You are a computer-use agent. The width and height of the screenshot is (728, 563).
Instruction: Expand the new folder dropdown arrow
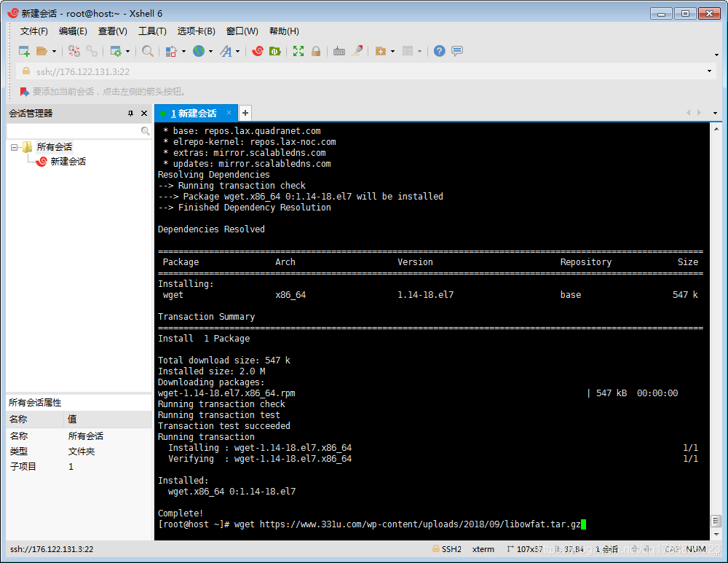(393, 52)
